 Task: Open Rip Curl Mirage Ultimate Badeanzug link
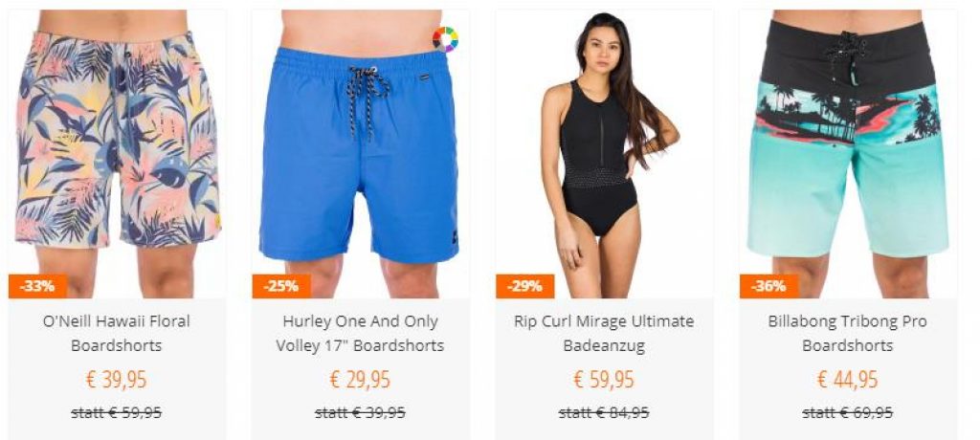(604, 333)
